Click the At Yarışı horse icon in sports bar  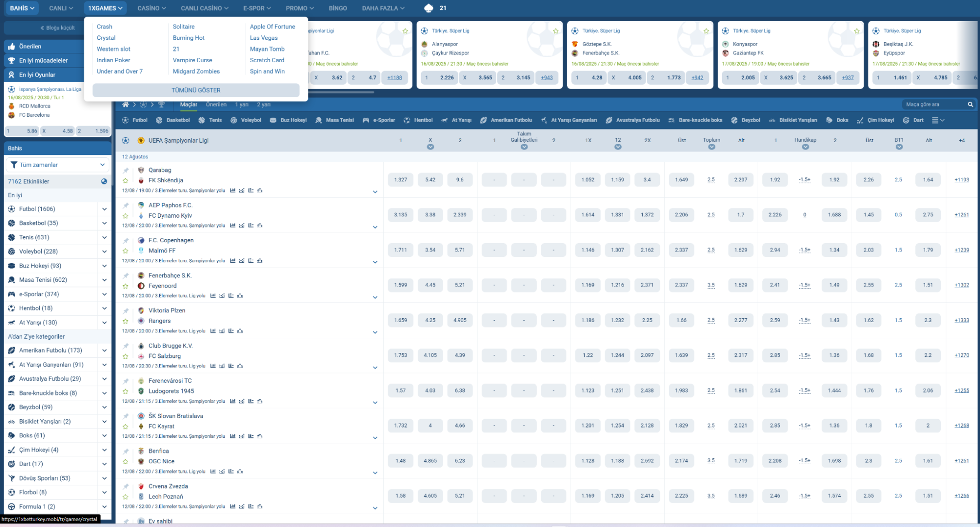pyautogui.click(x=444, y=120)
